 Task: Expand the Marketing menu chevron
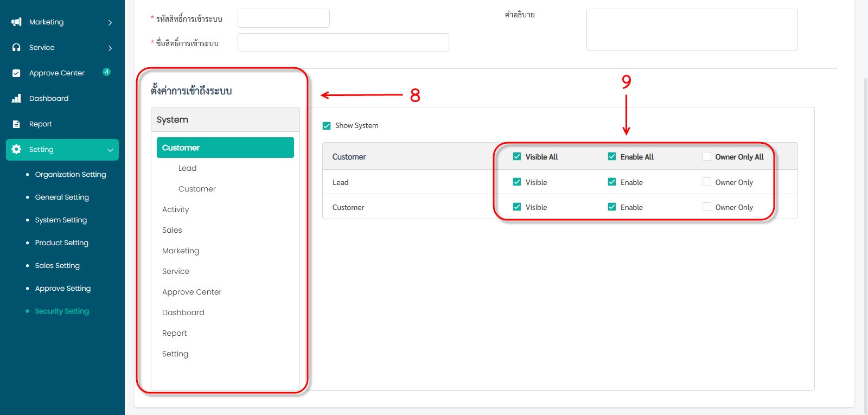pos(110,23)
